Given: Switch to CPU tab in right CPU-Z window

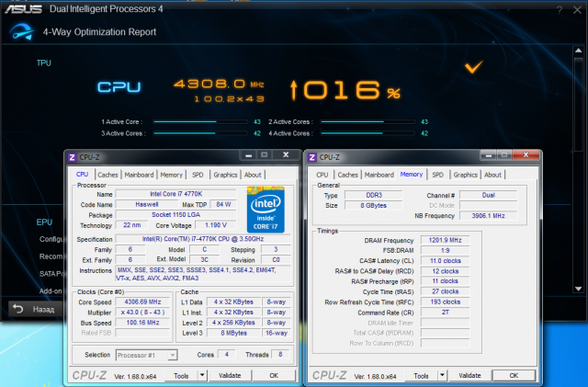Looking at the screenshot, I should coord(322,175).
